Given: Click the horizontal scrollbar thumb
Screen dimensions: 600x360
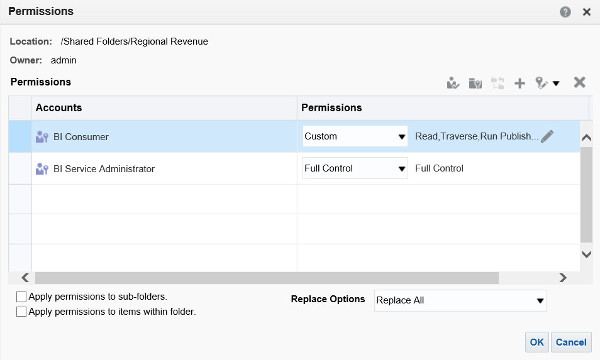Looking at the screenshot, I should click(x=267, y=278).
